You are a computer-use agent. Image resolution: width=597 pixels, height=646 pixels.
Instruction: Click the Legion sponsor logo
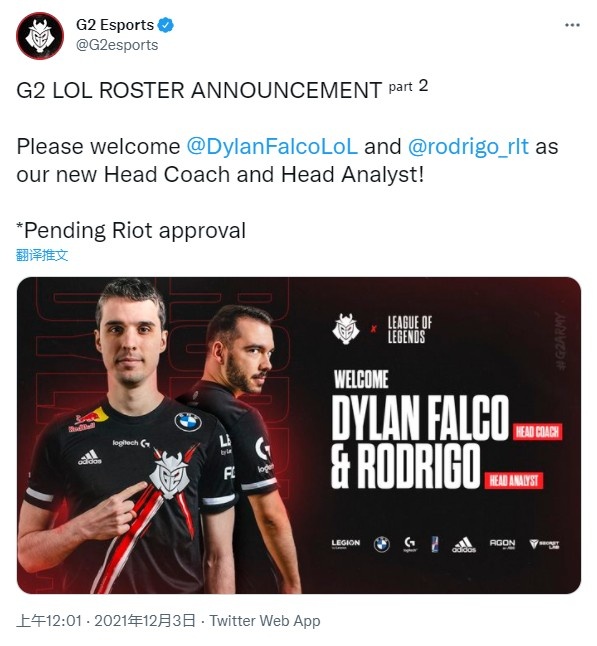pos(346,544)
